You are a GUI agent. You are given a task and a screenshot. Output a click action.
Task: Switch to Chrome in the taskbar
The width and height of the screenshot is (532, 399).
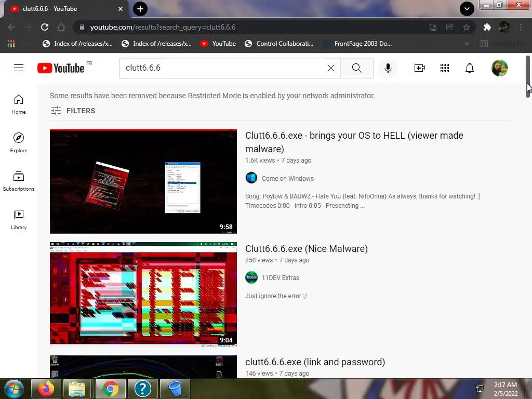click(110, 389)
